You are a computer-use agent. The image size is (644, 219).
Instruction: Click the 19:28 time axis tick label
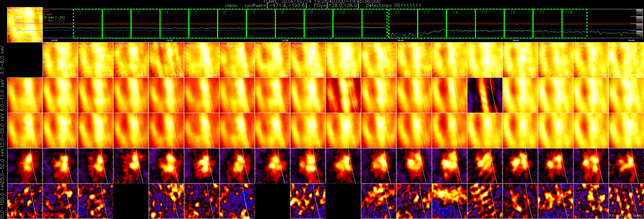(54, 41)
